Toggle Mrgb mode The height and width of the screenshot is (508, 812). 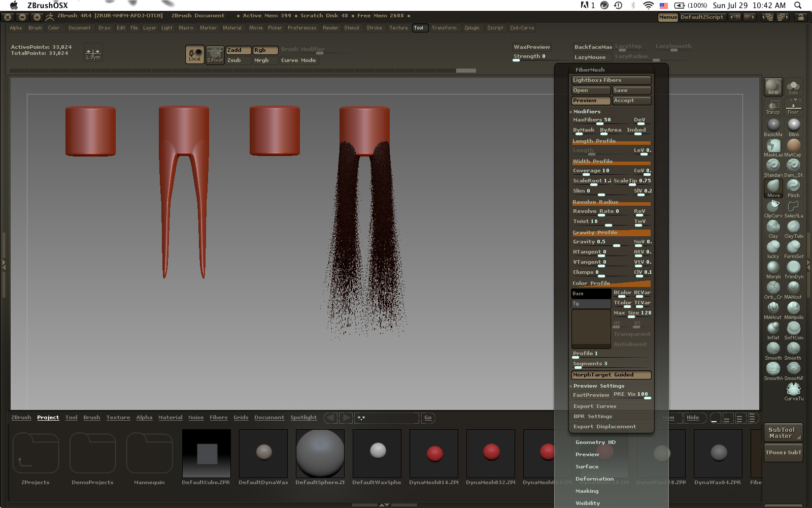coord(265,60)
